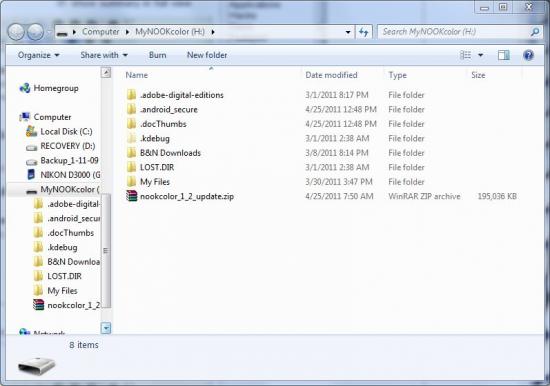Image resolution: width=550 pixels, height=386 pixels.
Task: Select the WinRAR icon of nookcolor_1_2_update.zip
Action: pyautogui.click(x=132, y=196)
